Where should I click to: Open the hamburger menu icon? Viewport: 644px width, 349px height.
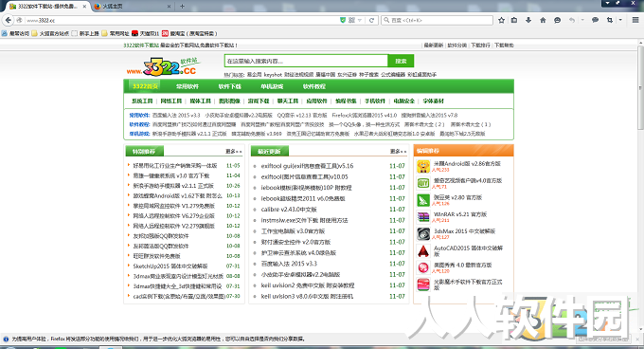click(x=635, y=20)
